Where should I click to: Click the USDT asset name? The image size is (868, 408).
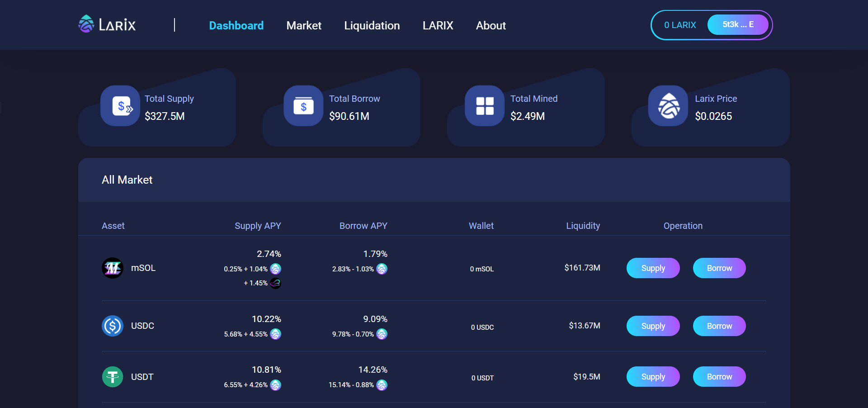click(142, 377)
